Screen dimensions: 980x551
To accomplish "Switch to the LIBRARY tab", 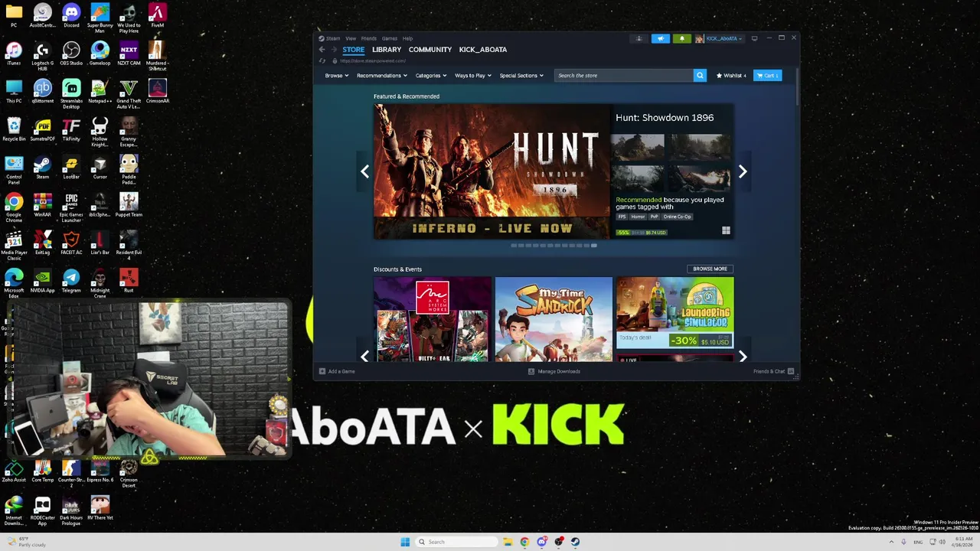I will click(387, 50).
